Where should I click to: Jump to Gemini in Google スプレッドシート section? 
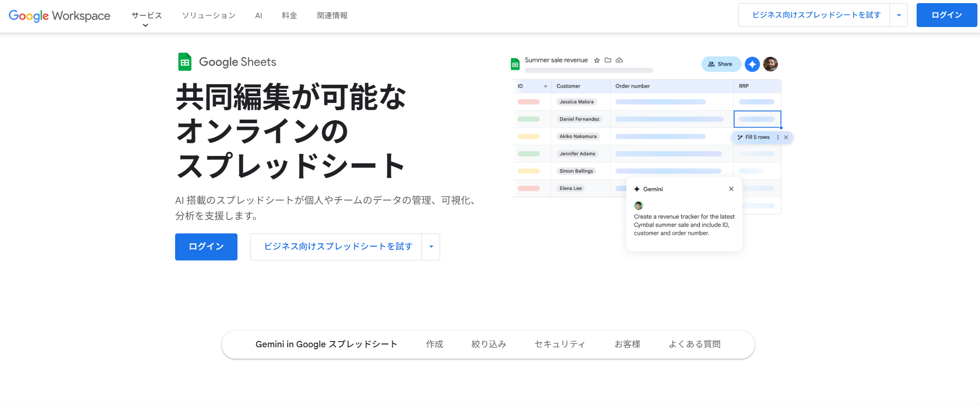pyautogui.click(x=326, y=344)
